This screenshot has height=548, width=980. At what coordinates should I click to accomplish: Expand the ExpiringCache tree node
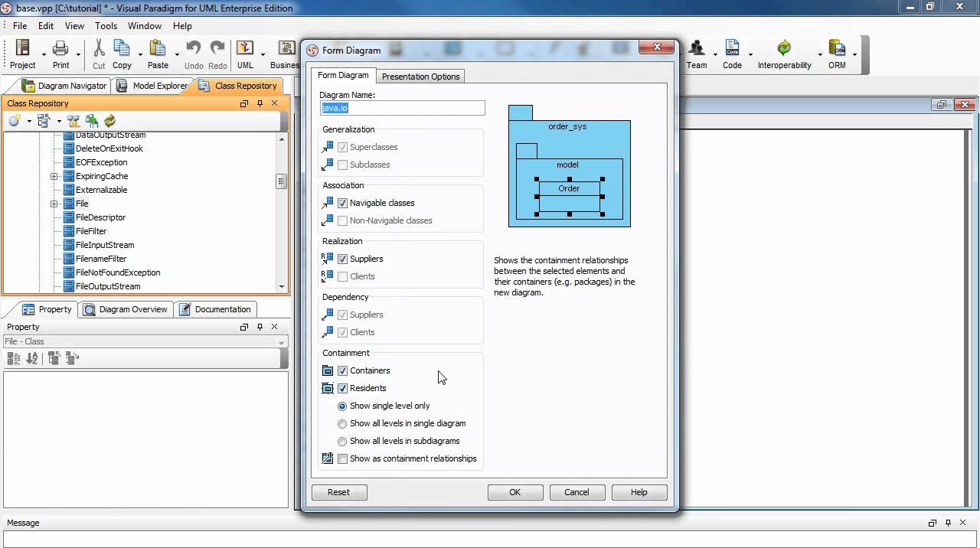pos(54,176)
